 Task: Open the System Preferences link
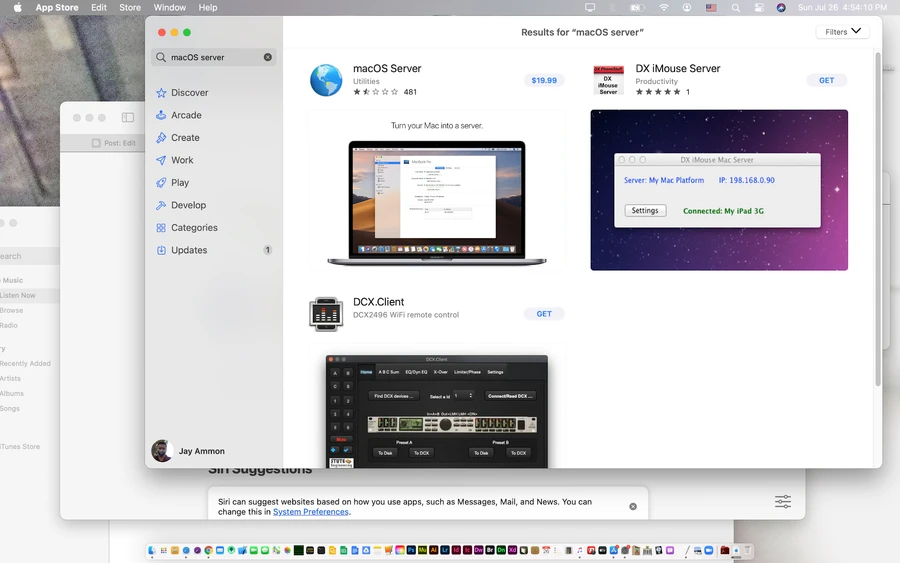coord(311,512)
